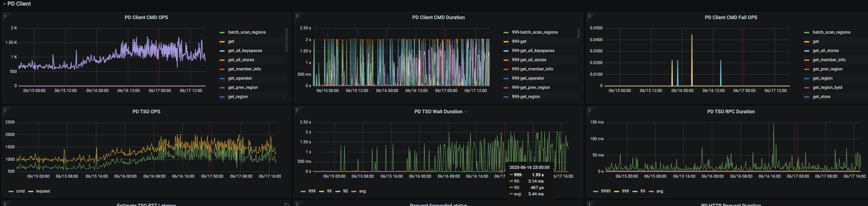The width and height of the screenshot is (868, 206).
Task: Click info icon on PD HTTP Request Duration panel
Action: [x=589, y=204]
